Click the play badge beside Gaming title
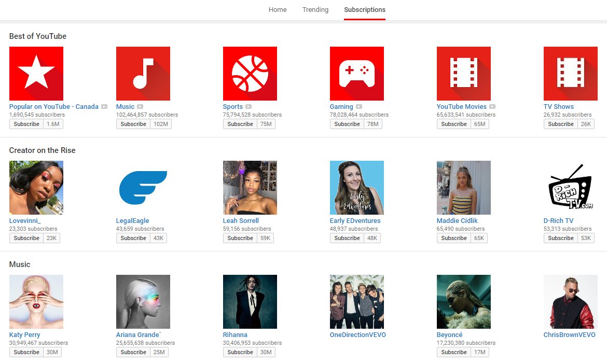607x364 pixels. (359, 107)
